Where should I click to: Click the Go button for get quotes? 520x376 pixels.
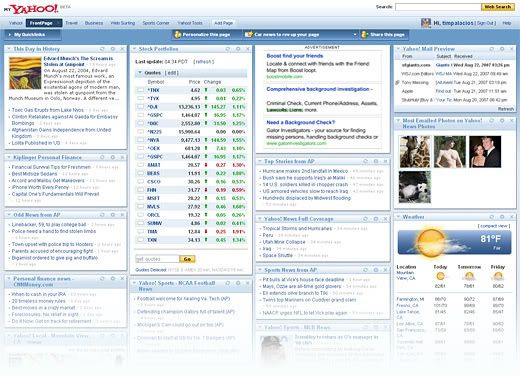(187, 259)
